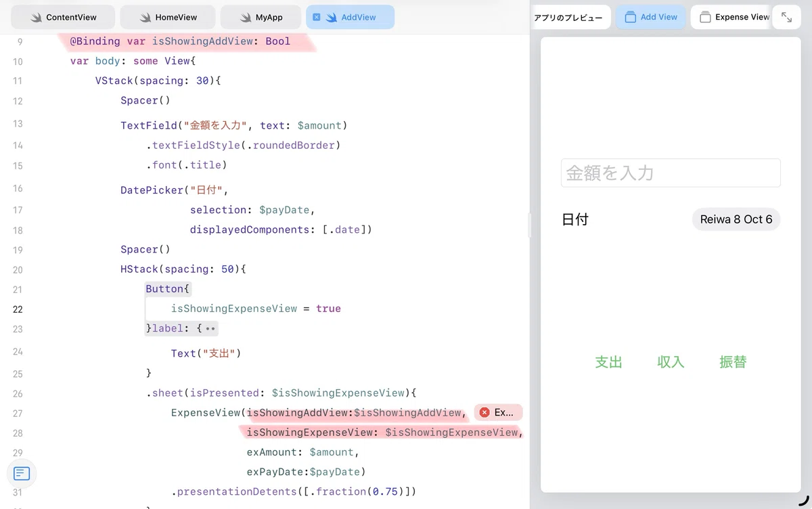
Task: Click the Swift icon on ContentView tab
Action: 35,17
